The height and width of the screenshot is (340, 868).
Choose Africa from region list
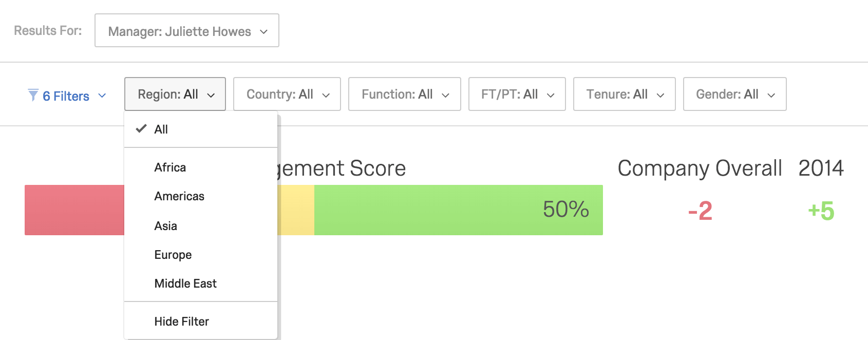click(201, 167)
